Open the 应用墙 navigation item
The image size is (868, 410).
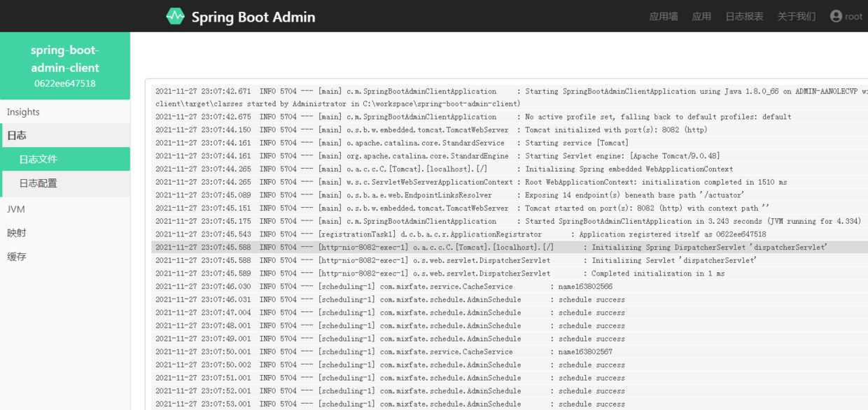(664, 16)
